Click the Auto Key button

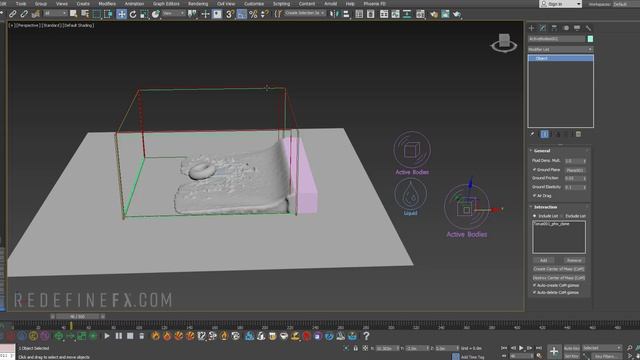571,348
